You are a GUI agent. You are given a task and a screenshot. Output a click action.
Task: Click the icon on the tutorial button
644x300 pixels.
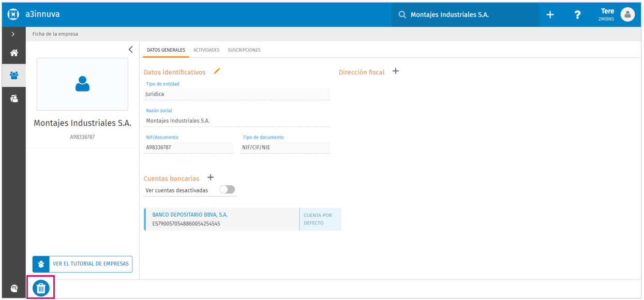[x=41, y=264]
